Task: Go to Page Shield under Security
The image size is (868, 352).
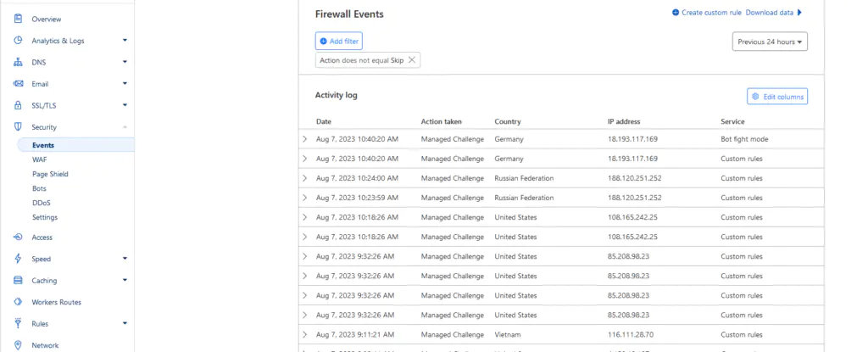Action: point(49,174)
